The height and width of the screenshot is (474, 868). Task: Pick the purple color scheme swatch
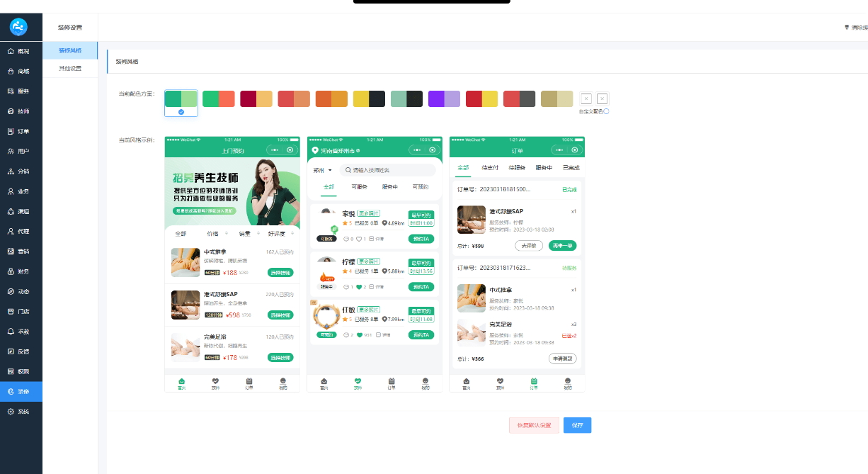444,98
